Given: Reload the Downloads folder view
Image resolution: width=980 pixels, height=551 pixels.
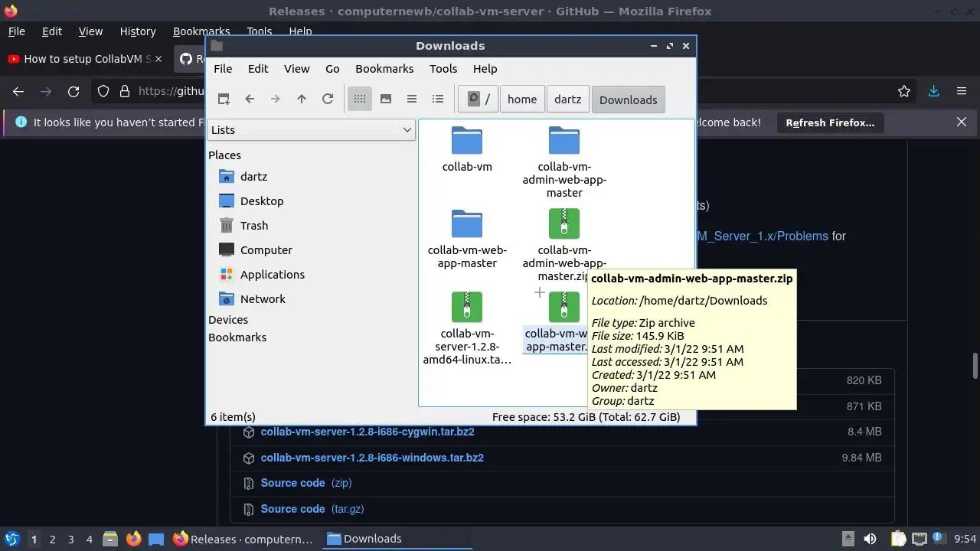Looking at the screenshot, I should (328, 99).
